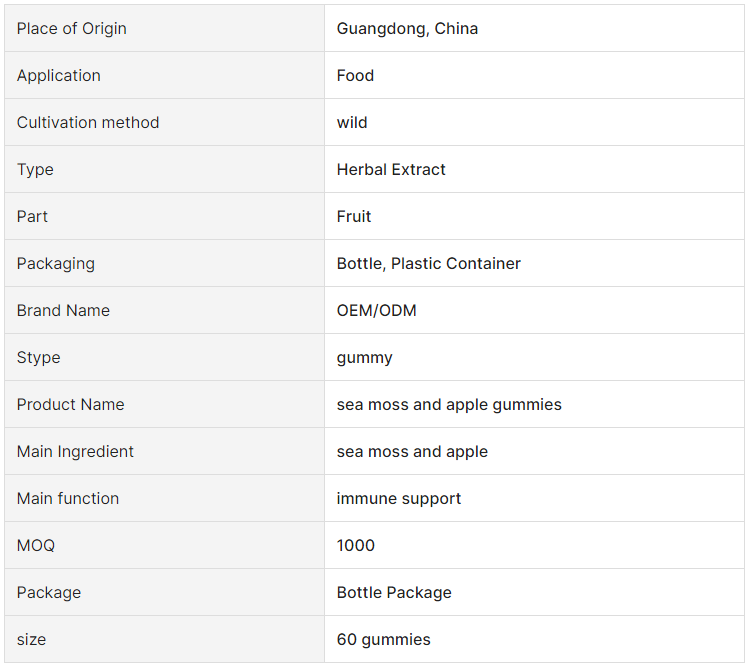Click the '60 gummies' size value
Image resolution: width=750 pixels, height=669 pixels.
coord(384,640)
